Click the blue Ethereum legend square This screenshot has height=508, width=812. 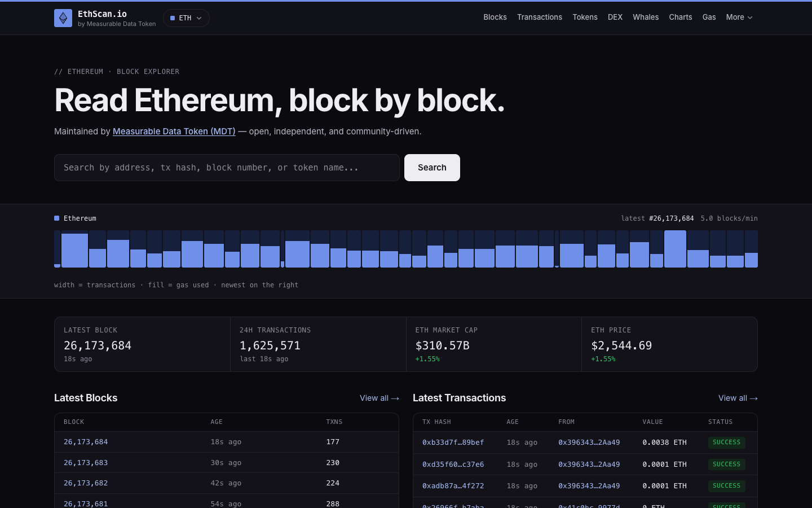click(x=56, y=218)
